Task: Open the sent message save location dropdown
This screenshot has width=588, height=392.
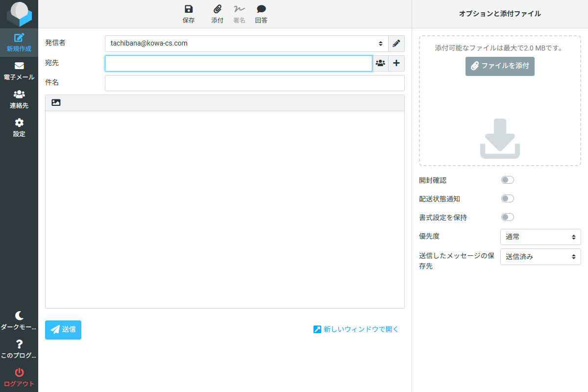Action: [540, 257]
